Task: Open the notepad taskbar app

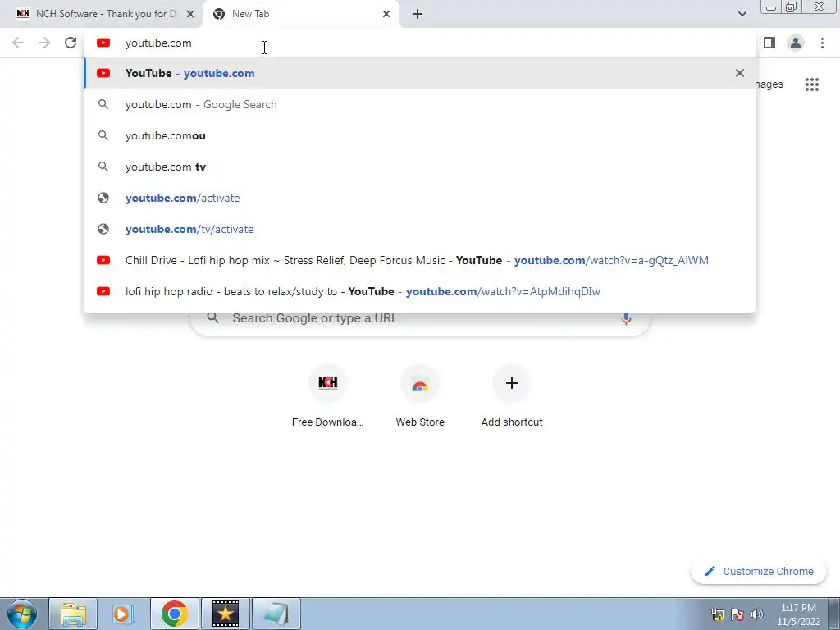Action: [x=276, y=614]
